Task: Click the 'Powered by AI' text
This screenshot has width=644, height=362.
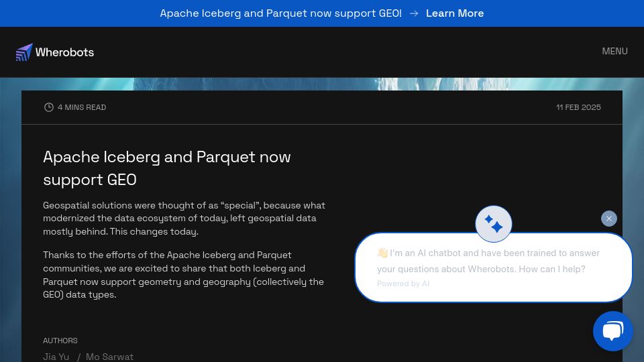Action: 403,284
